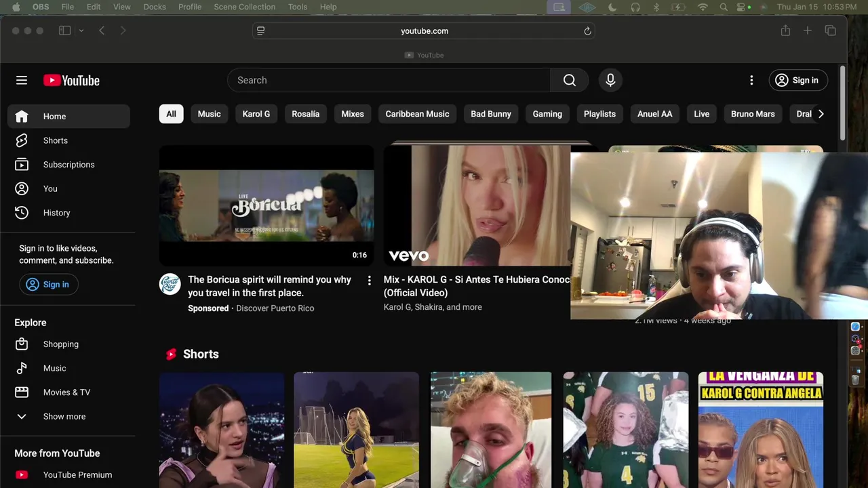868x488 pixels.
Task: Open the OBS Profile menu
Action: point(190,7)
